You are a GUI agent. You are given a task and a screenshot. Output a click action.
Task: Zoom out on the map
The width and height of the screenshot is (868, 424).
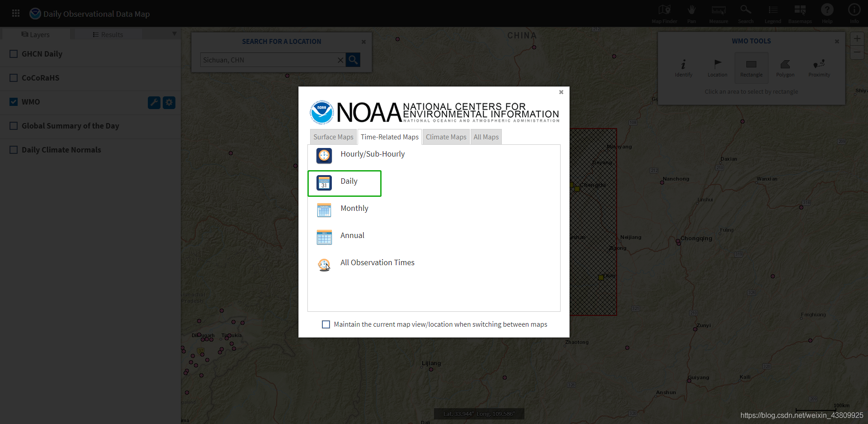click(x=857, y=52)
